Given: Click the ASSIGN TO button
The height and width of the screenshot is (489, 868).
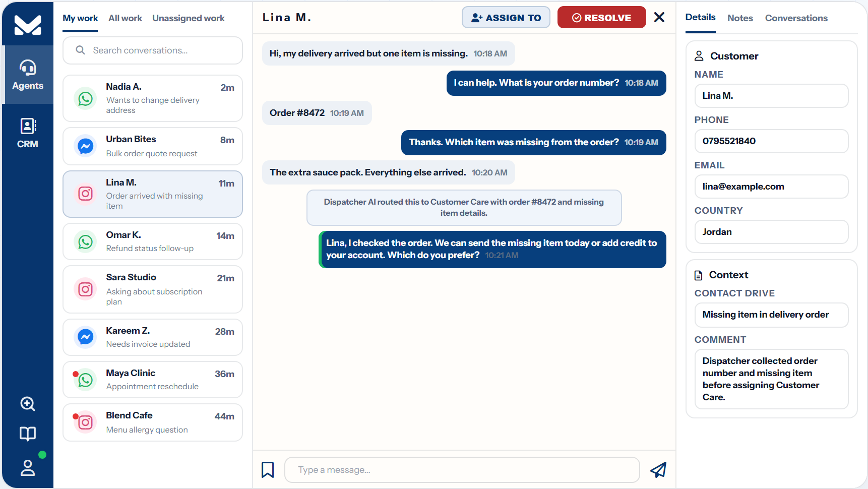Looking at the screenshot, I should 506,17.
